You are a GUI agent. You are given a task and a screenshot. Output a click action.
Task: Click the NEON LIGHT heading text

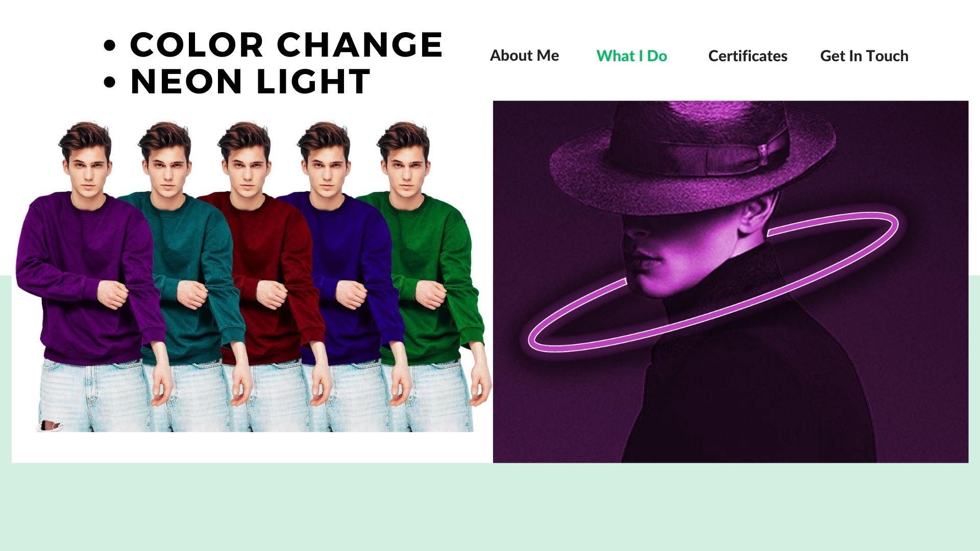click(x=250, y=82)
